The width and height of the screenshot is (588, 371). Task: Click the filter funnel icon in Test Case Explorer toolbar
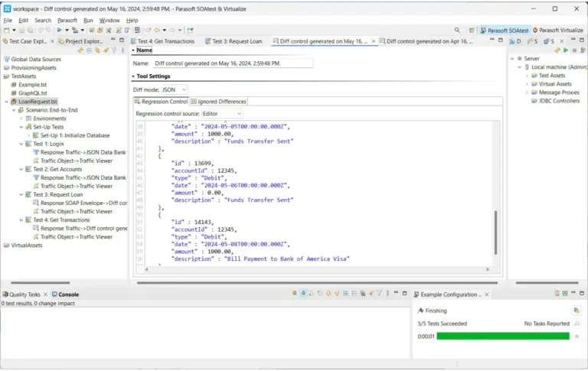[x=114, y=50]
